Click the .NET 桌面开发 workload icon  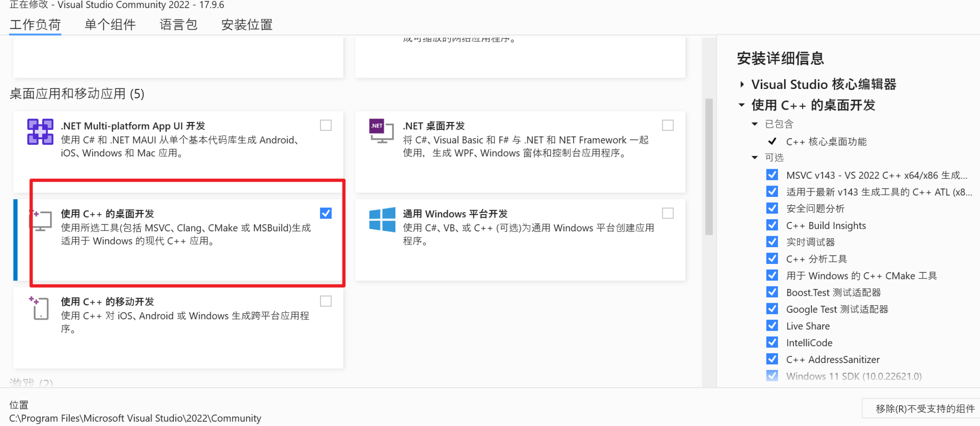pyautogui.click(x=381, y=131)
